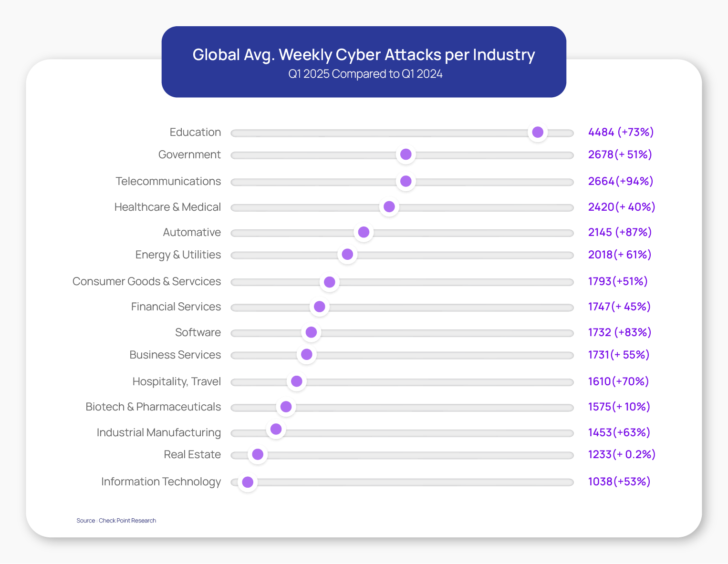Click the Government slider dot

(x=406, y=154)
